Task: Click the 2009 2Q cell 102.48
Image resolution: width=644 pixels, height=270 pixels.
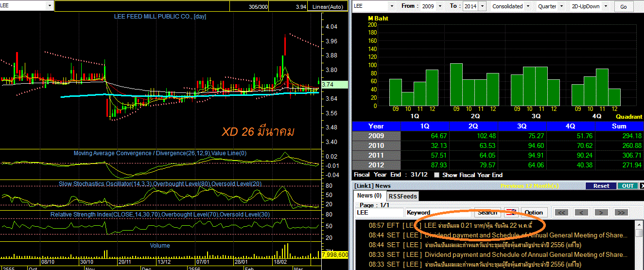Action: point(473,136)
